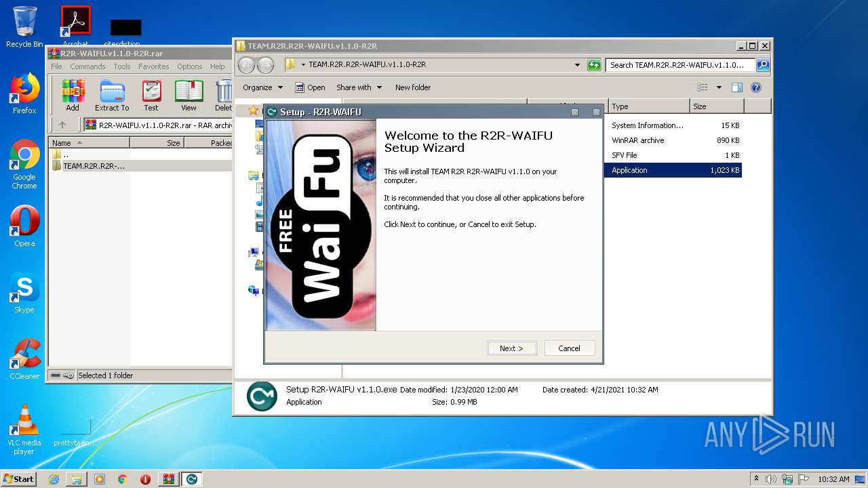Viewport: 868px width, 488px height.
Task: Click the Open button in Explorer toolbar
Action: 310,87
